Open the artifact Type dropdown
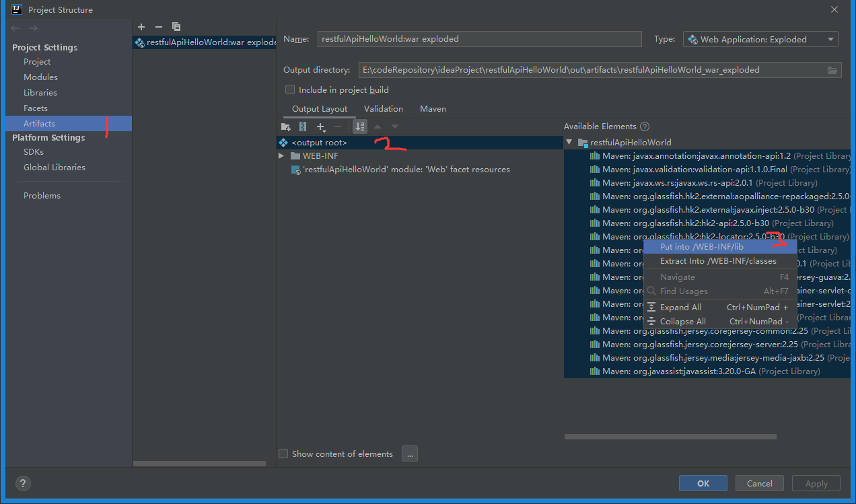856x504 pixels. 760,39
